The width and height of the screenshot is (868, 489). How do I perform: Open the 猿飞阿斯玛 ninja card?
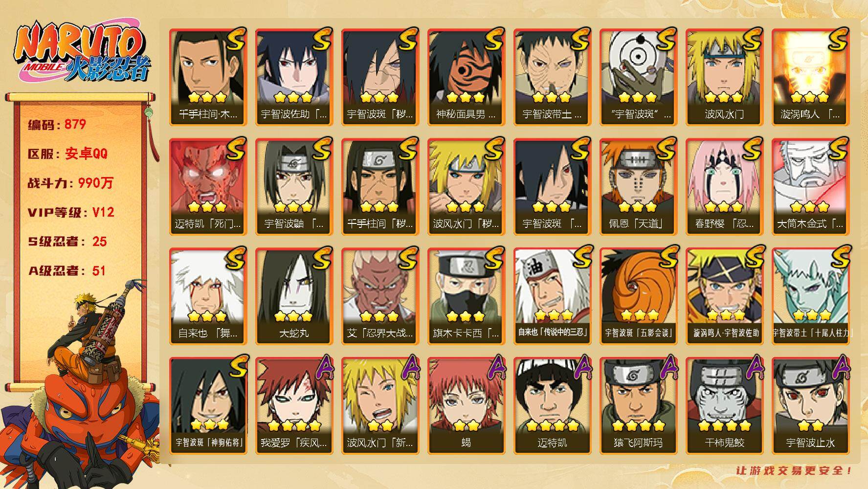pyautogui.click(x=638, y=405)
